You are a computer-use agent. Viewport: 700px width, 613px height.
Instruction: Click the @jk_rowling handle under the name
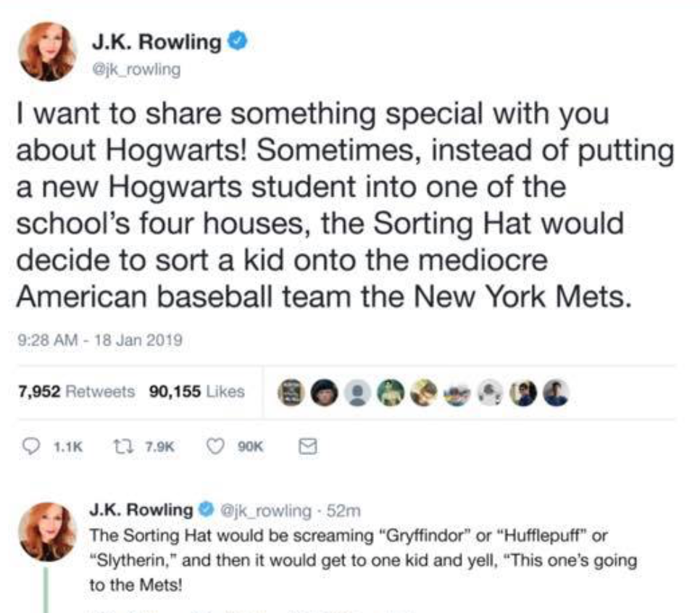coord(136,70)
